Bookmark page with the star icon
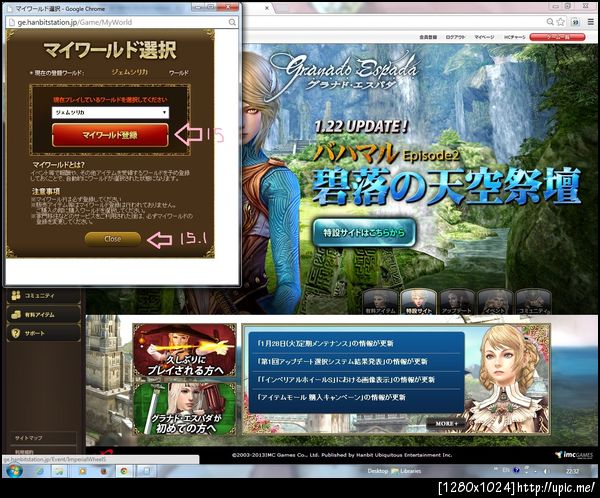Viewport: 600px width, 498px height. click(x=561, y=22)
